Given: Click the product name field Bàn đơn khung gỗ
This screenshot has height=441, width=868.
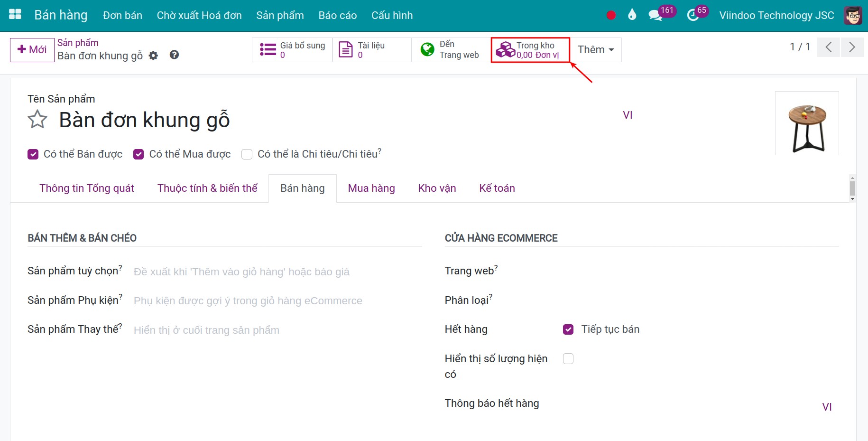Looking at the screenshot, I should [x=145, y=120].
